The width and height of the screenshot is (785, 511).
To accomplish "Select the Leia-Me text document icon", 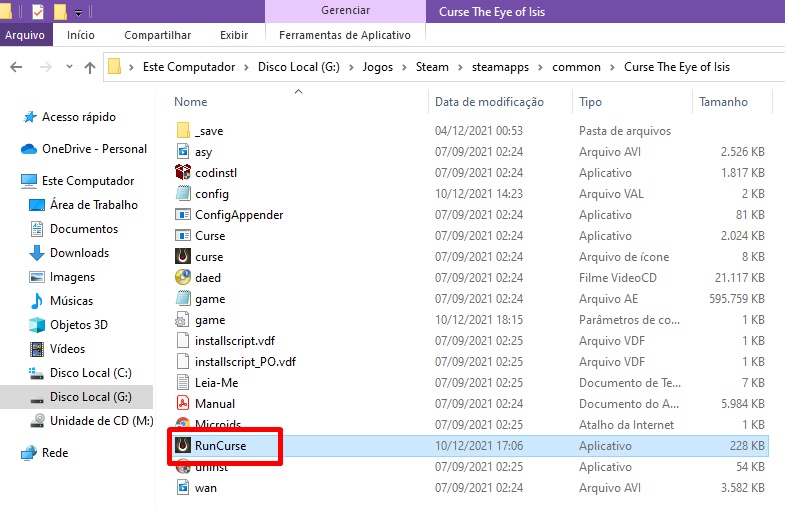I will [x=183, y=383].
